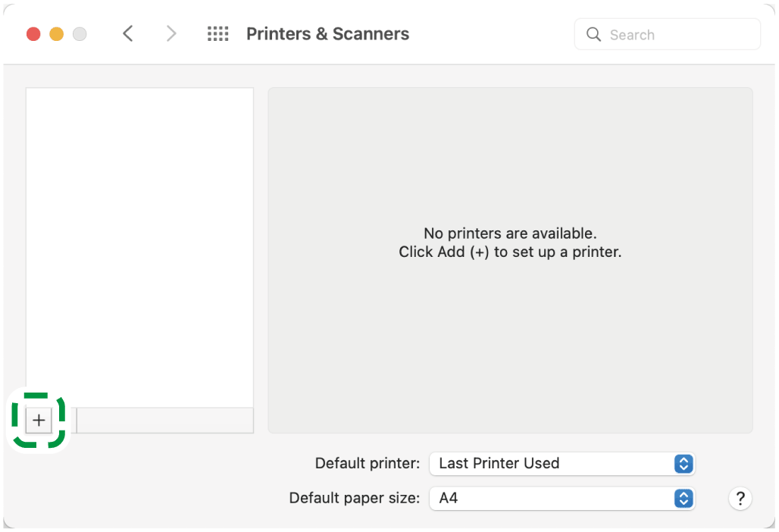
Task: Click the blue arrows beside A4
Action: (684, 499)
